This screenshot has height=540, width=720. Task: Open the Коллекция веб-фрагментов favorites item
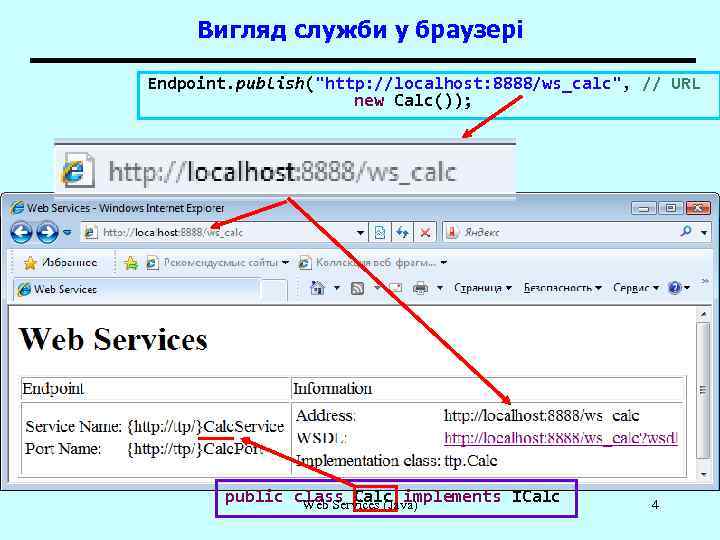[372, 263]
